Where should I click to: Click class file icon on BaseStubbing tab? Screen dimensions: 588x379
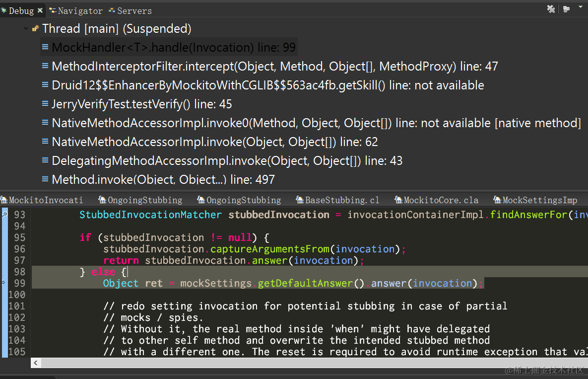pyautogui.click(x=300, y=200)
